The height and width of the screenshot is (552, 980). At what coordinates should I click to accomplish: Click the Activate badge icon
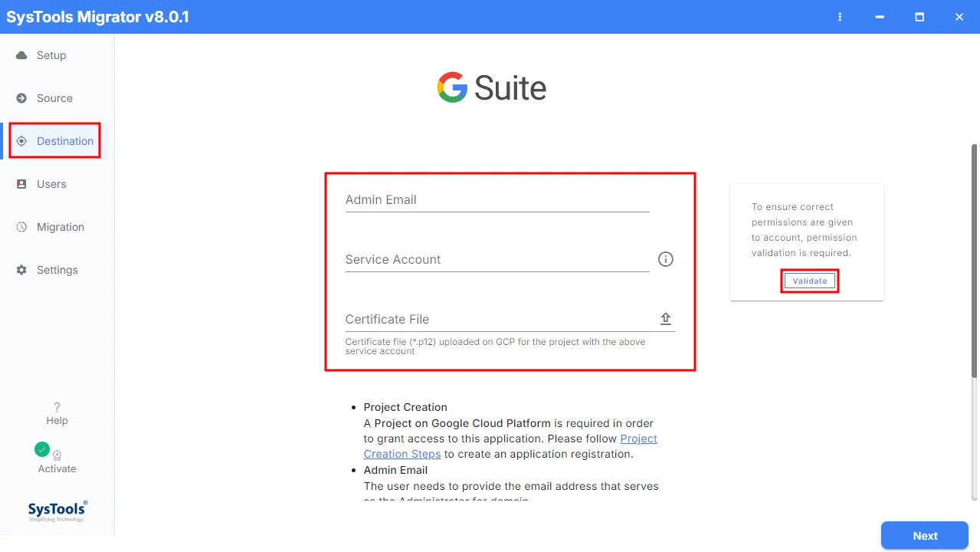tap(57, 455)
